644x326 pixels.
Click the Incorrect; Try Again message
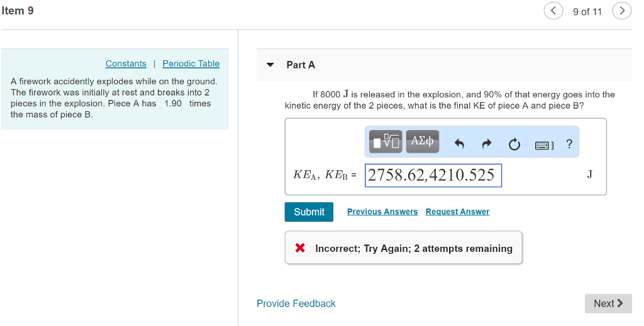click(x=413, y=248)
